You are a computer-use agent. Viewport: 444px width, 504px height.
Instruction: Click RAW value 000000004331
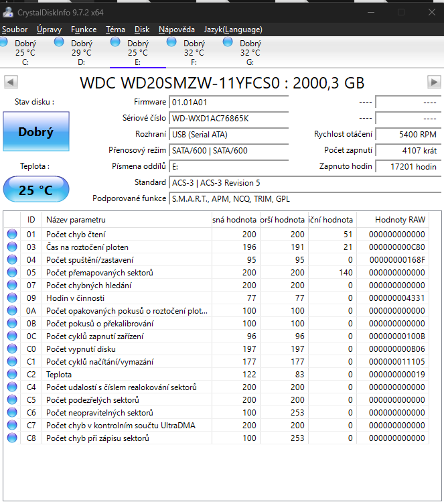click(396, 298)
